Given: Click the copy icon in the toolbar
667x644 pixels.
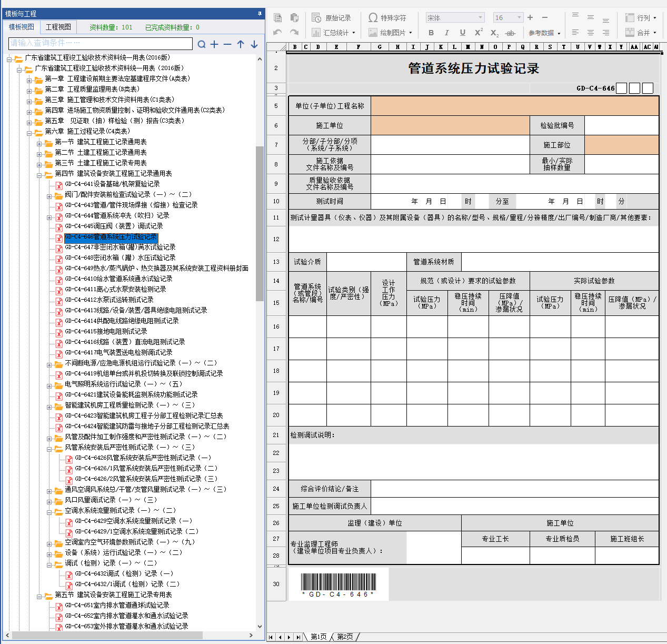Looking at the screenshot, I should [278, 18].
